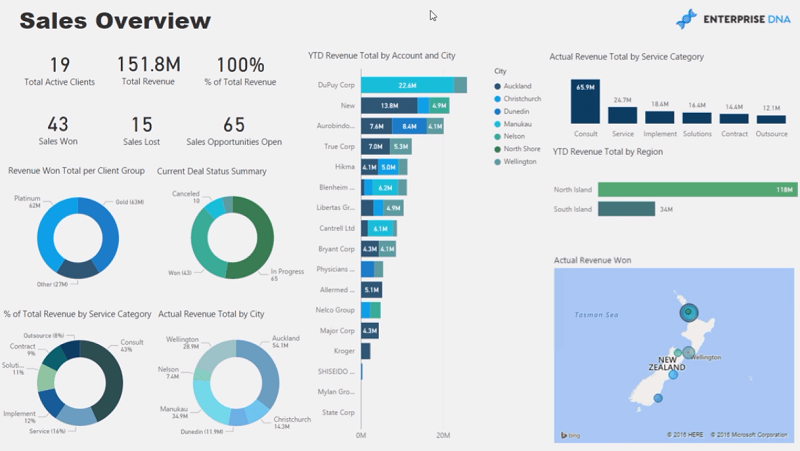Click the Bing logo on the map
The width and height of the screenshot is (800, 451).
[570, 435]
